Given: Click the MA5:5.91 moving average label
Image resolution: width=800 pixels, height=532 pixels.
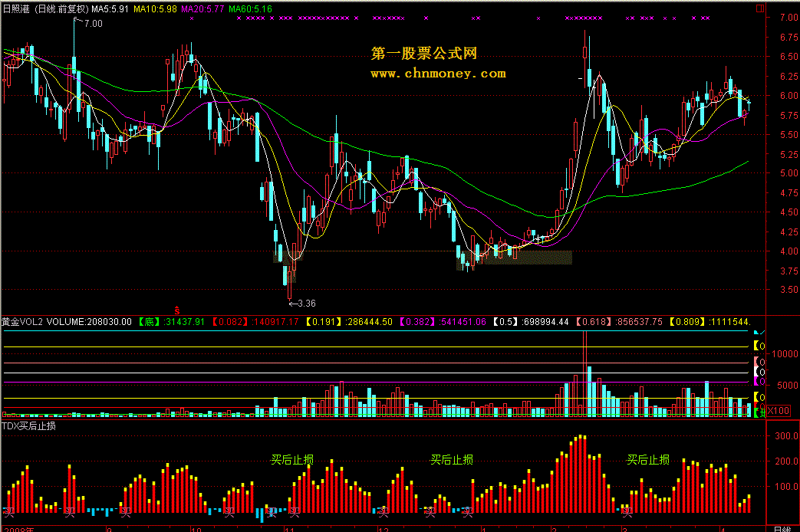Looking at the screenshot, I should coord(110,8).
